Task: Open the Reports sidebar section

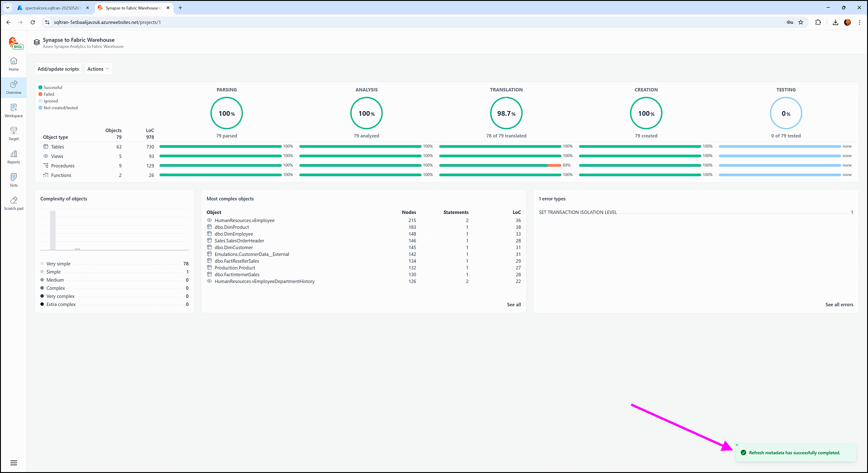Action: coord(14,157)
